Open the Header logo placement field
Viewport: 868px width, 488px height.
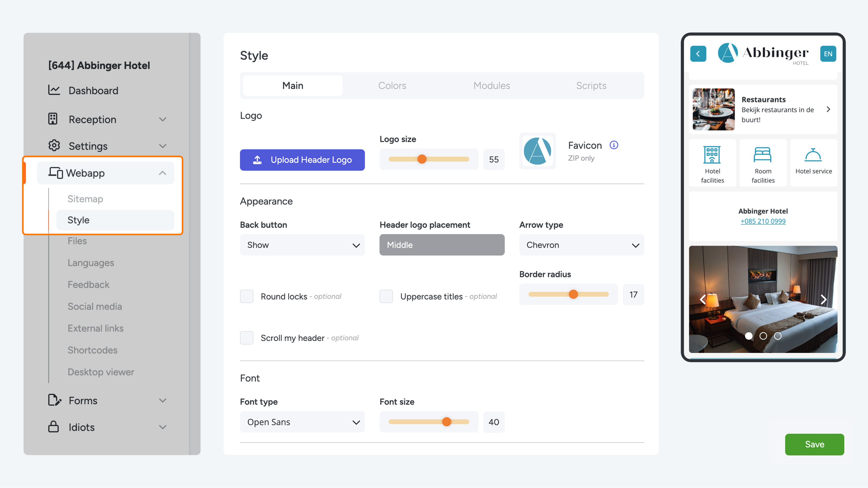pos(442,245)
